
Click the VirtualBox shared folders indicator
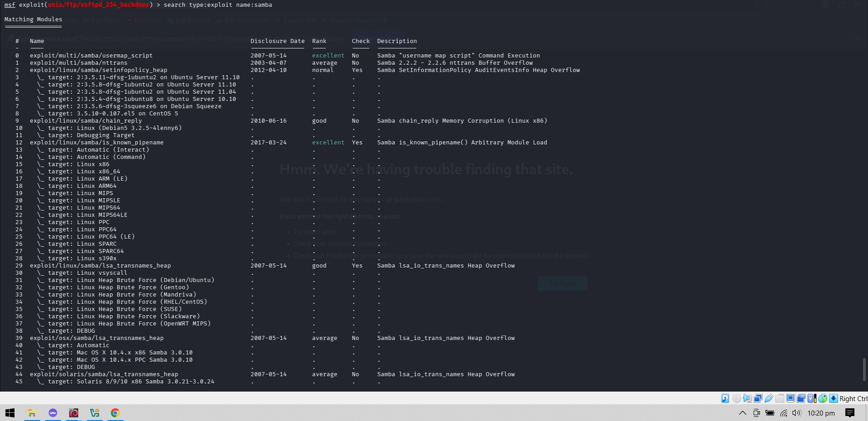click(x=780, y=398)
